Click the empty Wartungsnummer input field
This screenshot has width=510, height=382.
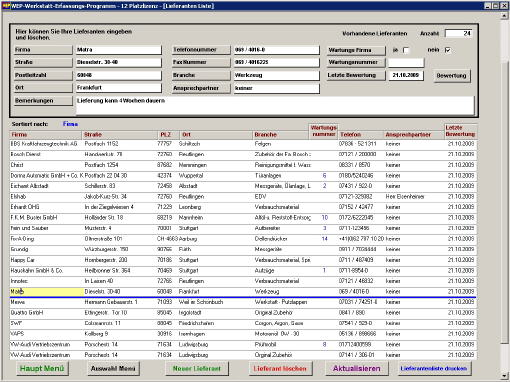406,62
